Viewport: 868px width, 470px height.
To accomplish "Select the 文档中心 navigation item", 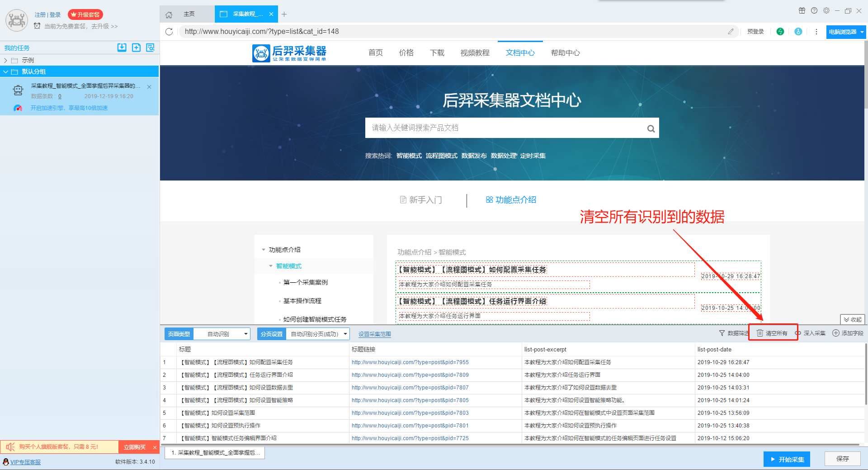I will [520, 53].
